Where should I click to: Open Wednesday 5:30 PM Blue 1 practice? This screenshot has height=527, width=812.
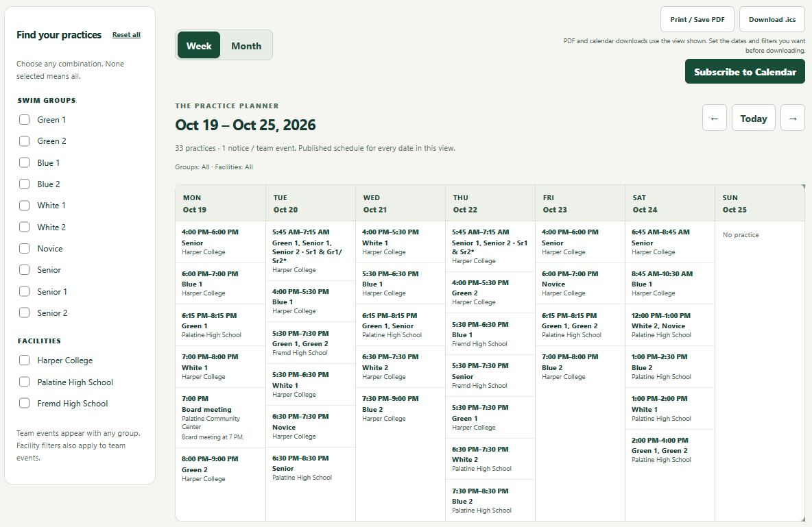(x=401, y=283)
